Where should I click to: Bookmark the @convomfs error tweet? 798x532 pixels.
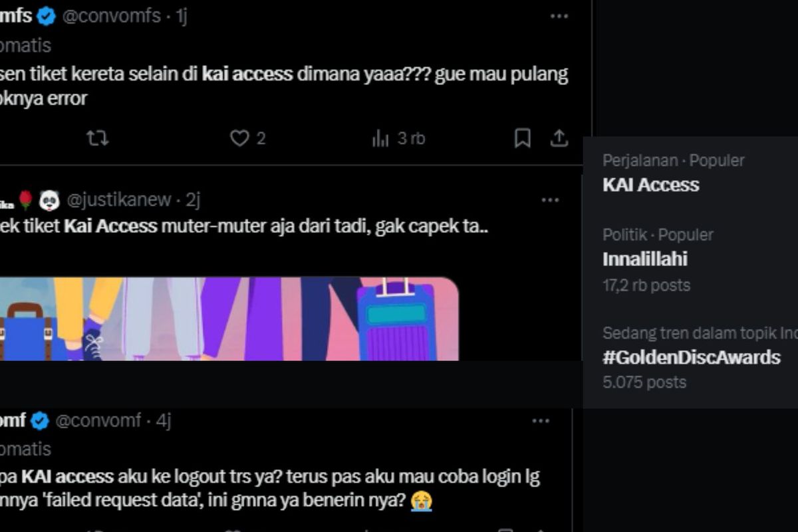pos(523,138)
